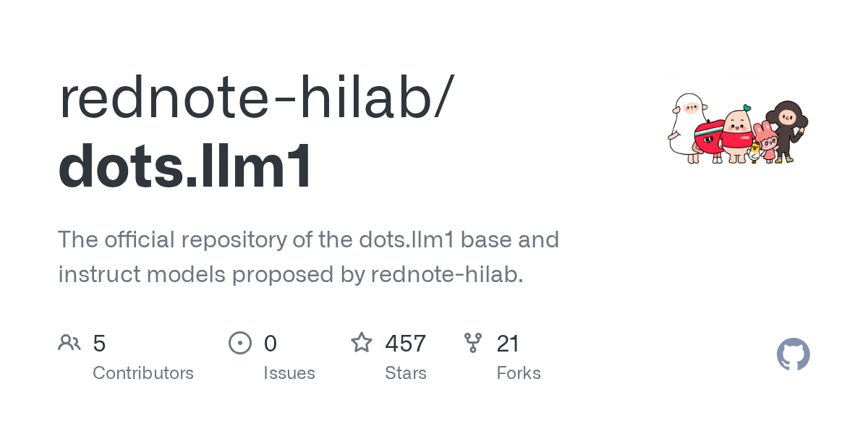Select the Issues circle-dot icon
Viewport: 868px width, 434px height.
[240, 343]
